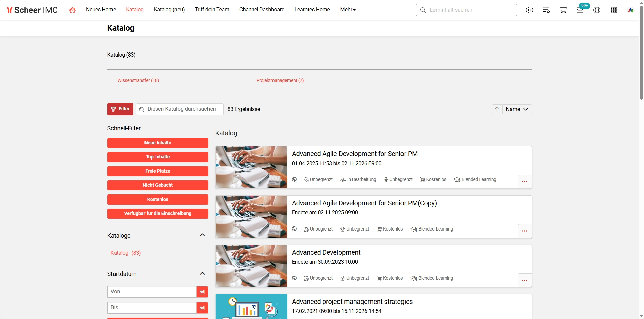Click the globe icon on Advanced Development card
Image resolution: width=644 pixels, height=319 pixels.
(x=294, y=278)
